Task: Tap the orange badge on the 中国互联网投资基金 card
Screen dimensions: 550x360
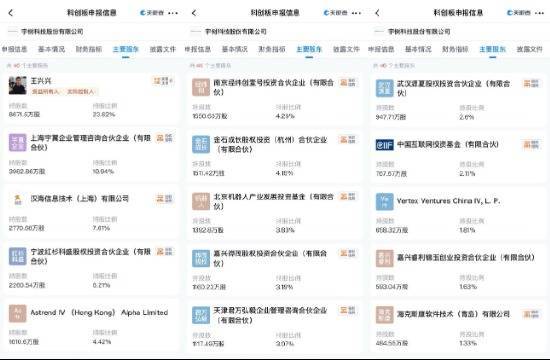Action: point(531,144)
